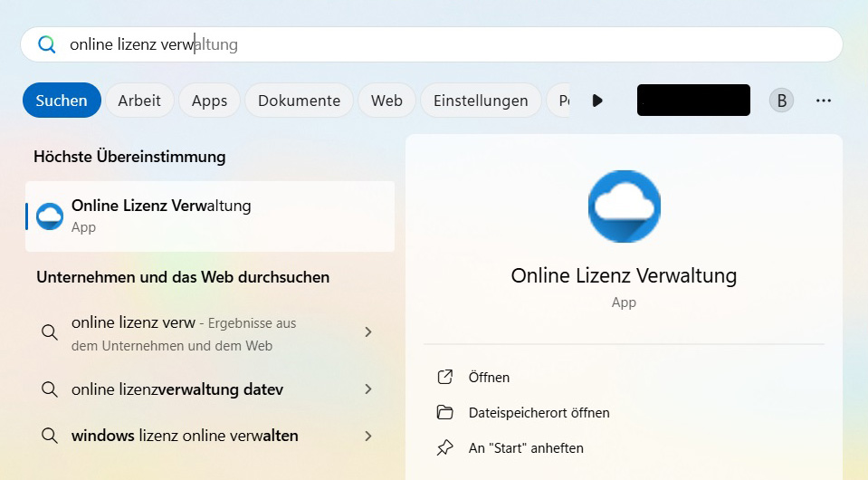Click the magnifier icon in search box
The height and width of the screenshot is (480, 868).
(x=46, y=44)
